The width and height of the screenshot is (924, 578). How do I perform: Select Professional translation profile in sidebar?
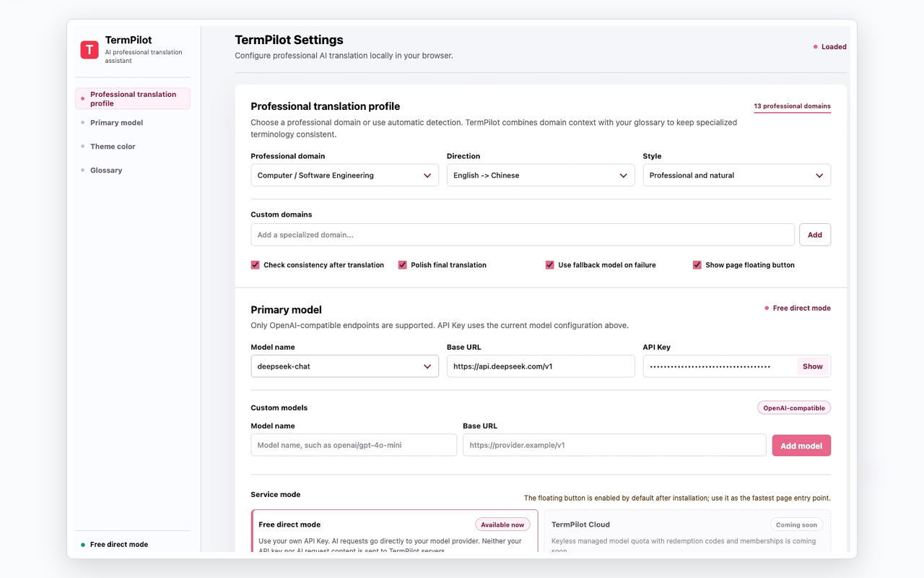133,99
